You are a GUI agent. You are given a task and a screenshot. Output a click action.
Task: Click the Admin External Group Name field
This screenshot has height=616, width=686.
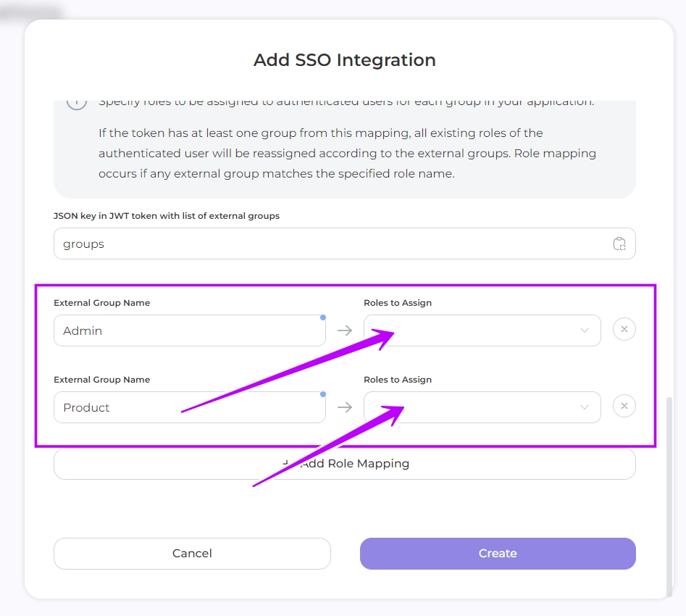click(188, 330)
